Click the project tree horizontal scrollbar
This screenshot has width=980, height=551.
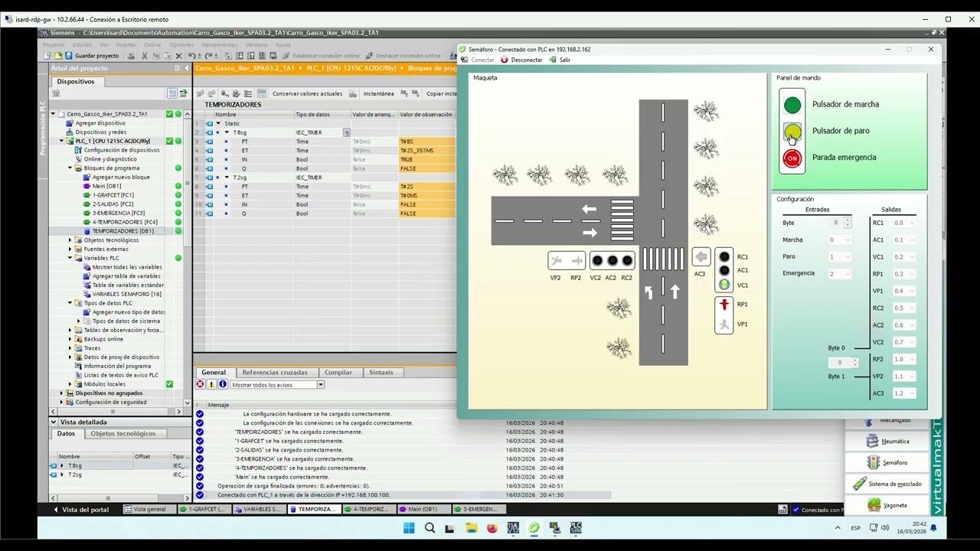113,412
